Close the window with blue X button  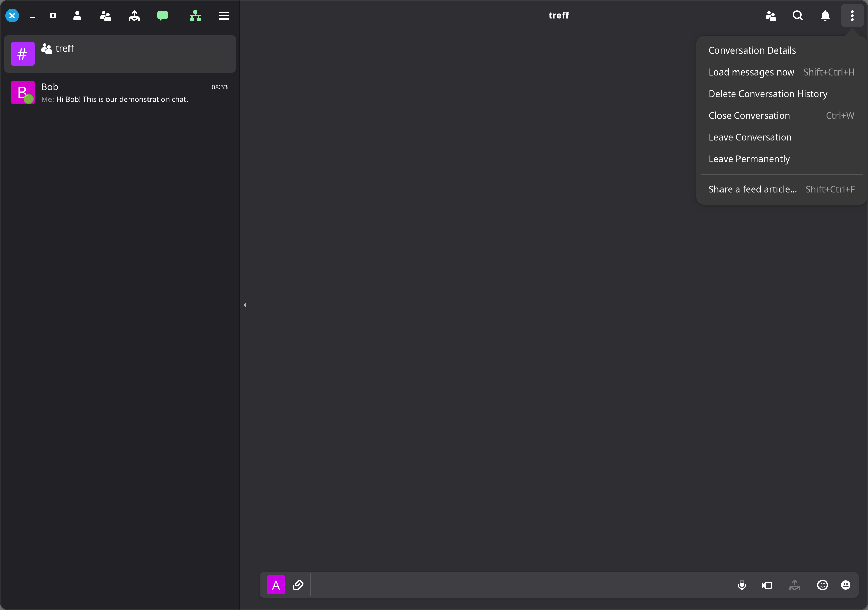pos(12,16)
